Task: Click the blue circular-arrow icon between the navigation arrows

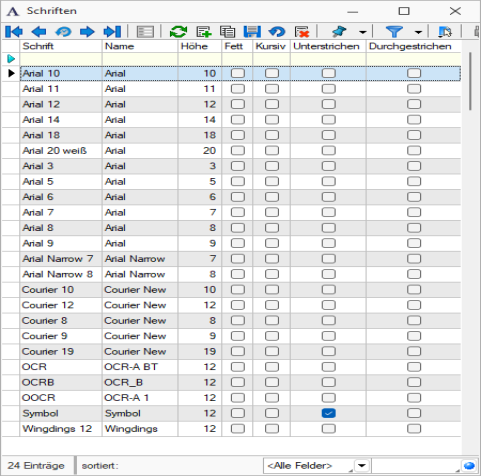Action: point(63,32)
